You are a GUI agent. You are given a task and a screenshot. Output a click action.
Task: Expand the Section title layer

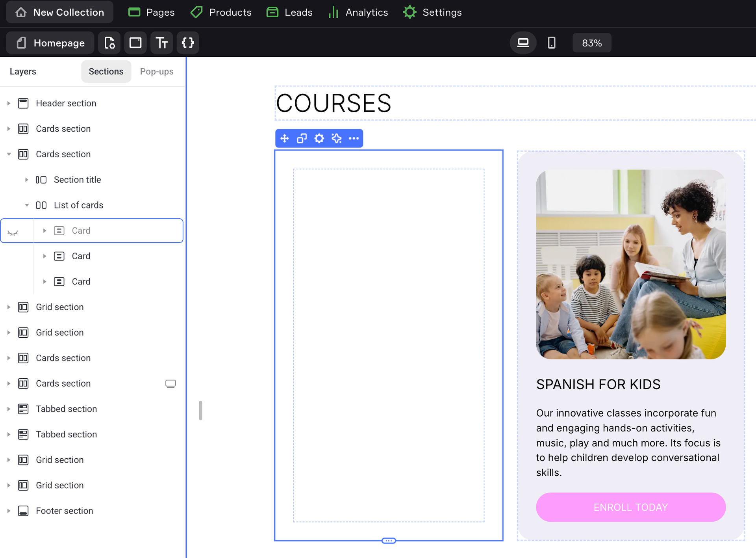[x=27, y=180]
